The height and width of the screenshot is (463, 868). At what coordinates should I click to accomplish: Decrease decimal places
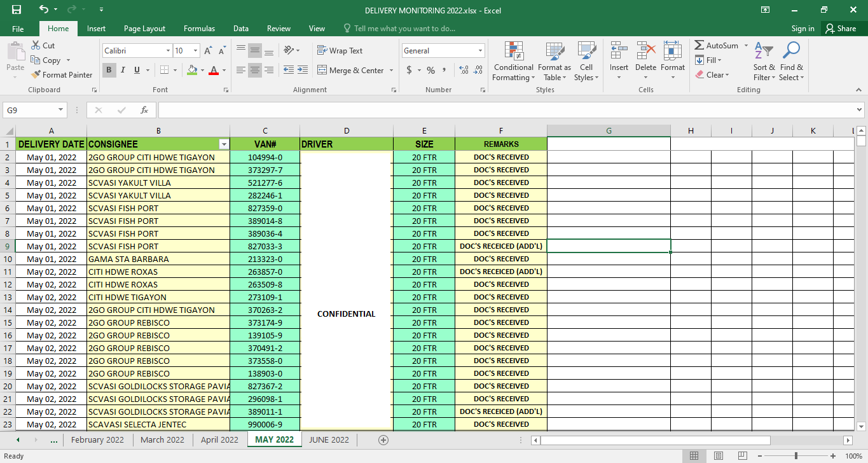[x=478, y=70]
